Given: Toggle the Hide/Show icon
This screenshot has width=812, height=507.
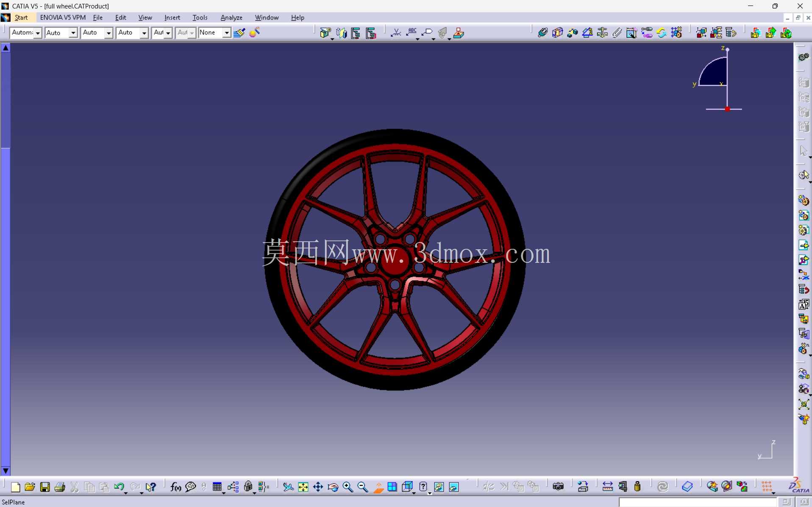Looking at the screenshot, I should click(x=439, y=487).
